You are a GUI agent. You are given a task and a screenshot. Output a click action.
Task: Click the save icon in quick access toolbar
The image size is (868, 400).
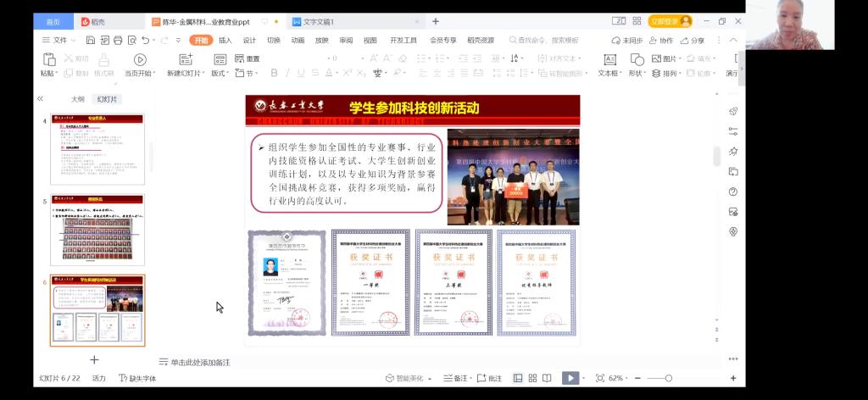point(89,40)
